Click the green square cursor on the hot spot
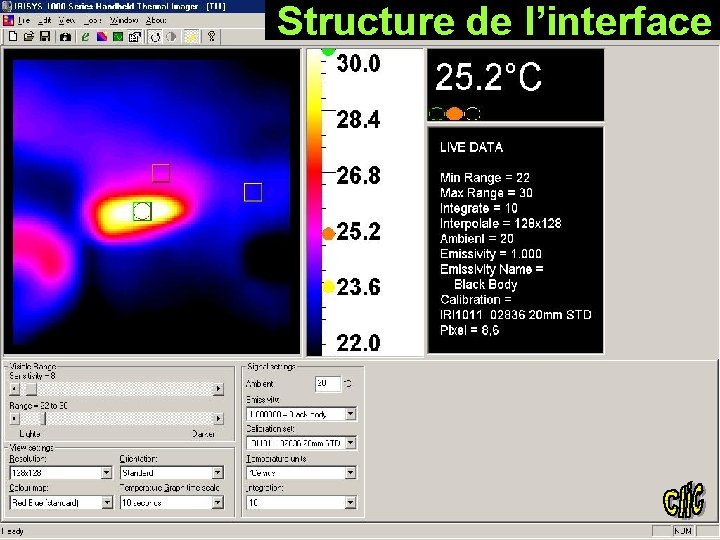The image size is (720, 540). point(142,211)
